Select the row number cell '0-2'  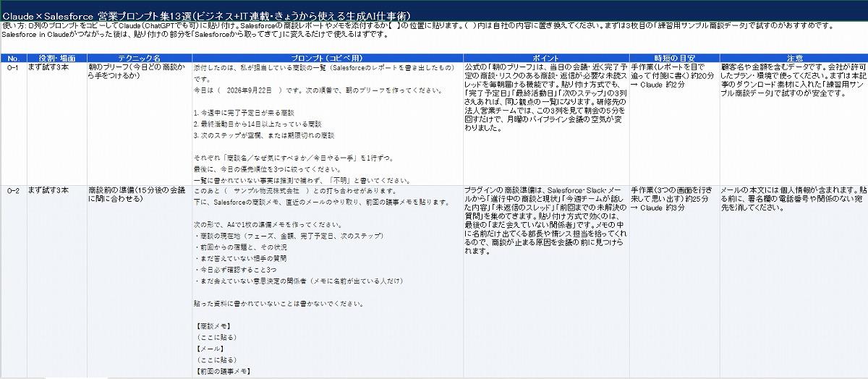[x=12, y=282]
